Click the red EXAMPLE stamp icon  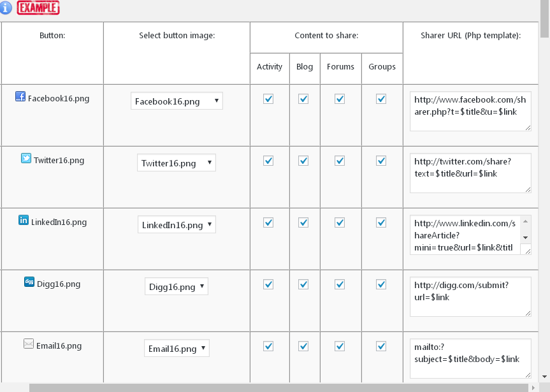pyautogui.click(x=38, y=8)
